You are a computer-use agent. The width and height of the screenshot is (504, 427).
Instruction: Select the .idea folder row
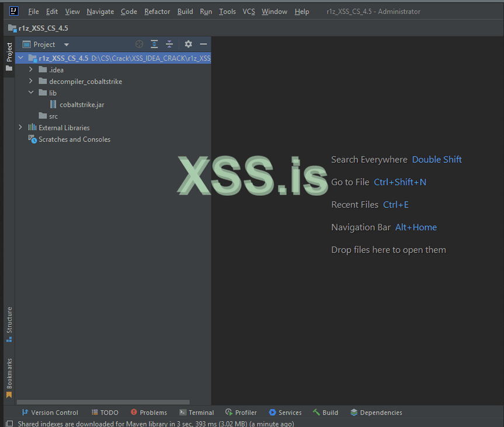(x=113, y=70)
